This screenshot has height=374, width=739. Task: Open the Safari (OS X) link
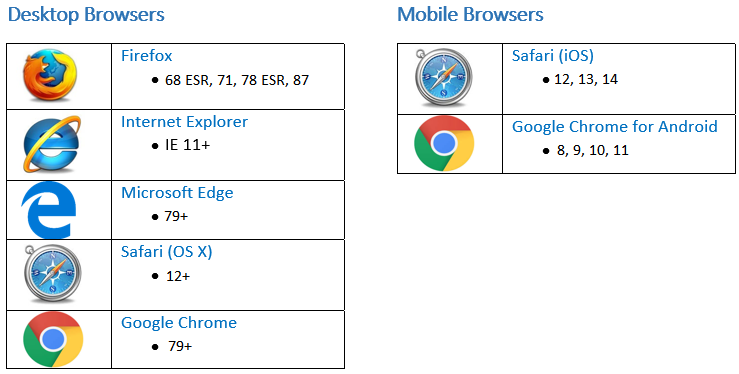tap(167, 252)
